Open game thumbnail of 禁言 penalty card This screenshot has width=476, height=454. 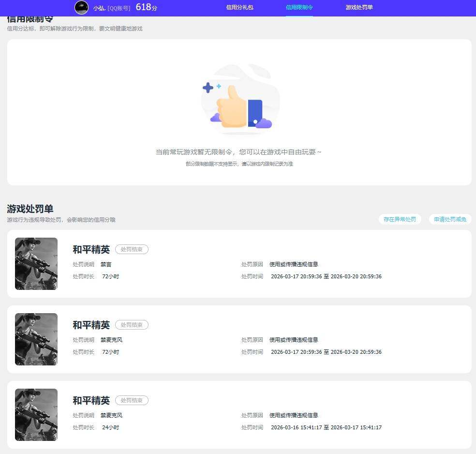point(36,264)
